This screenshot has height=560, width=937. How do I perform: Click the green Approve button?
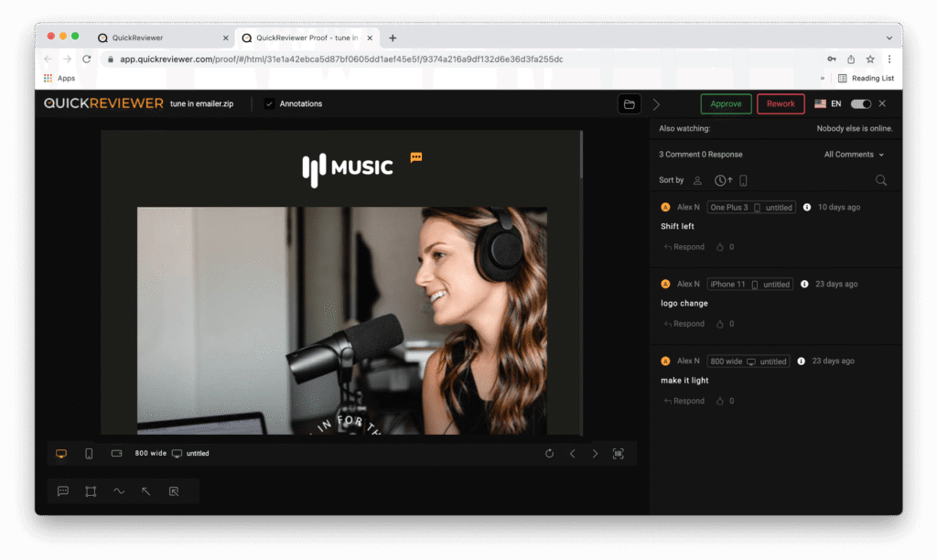click(x=726, y=104)
